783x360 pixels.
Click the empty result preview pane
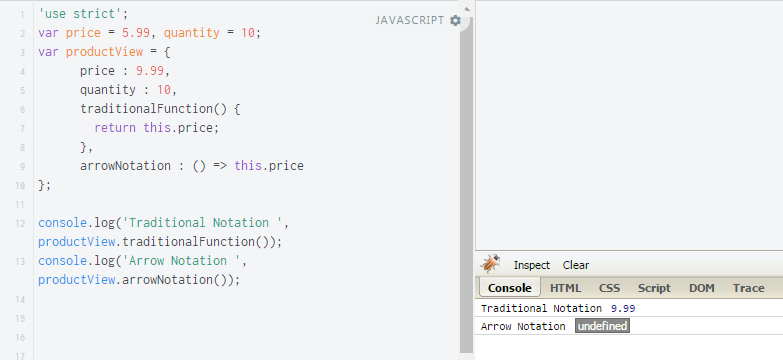629,125
